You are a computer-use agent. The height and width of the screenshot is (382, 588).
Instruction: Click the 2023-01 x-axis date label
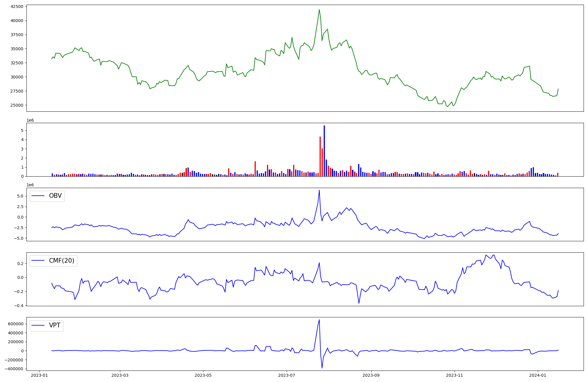[39, 375]
